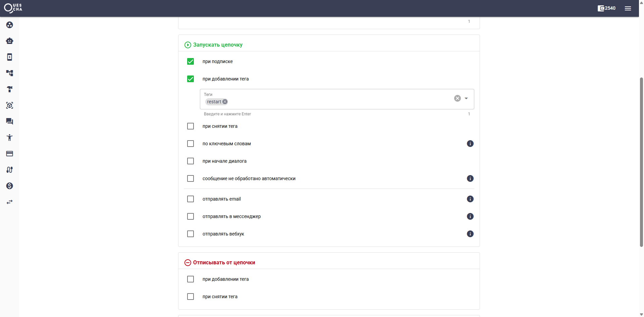Click the wallet balance 2540
Screen dimensions: 644x317
(606, 8)
